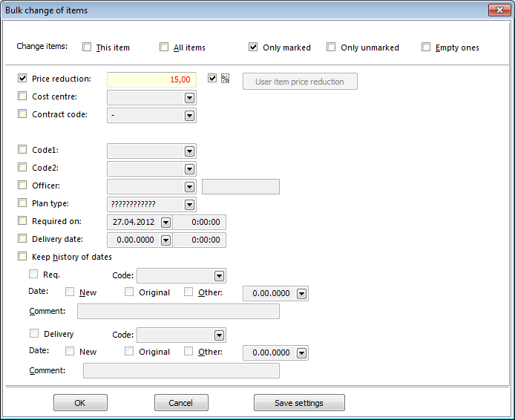Tick the Code1 checkbox
Viewport: 515px width, 420px height.
pyautogui.click(x=22, y=149)
